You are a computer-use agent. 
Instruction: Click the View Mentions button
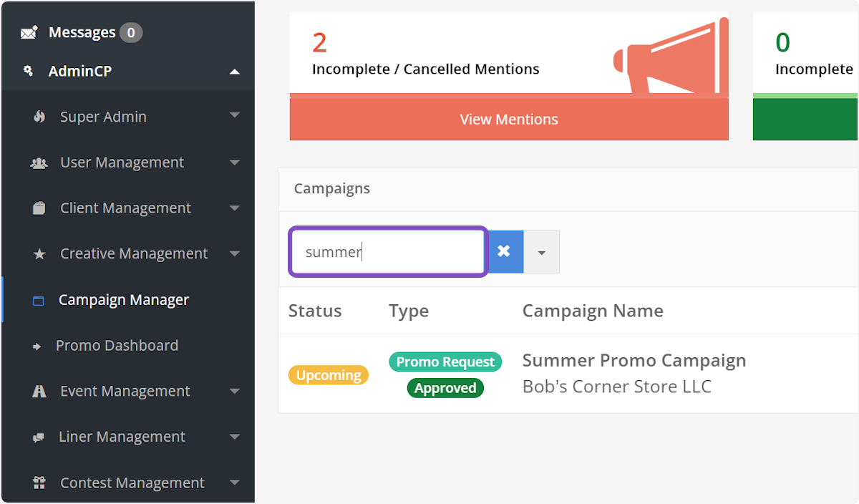[508, 119]
